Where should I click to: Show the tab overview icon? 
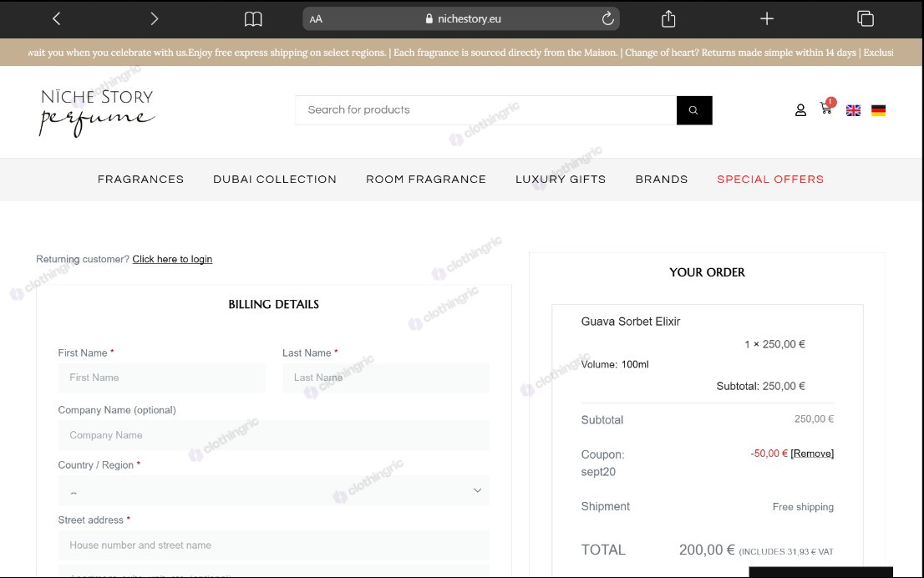coord(865,19)
